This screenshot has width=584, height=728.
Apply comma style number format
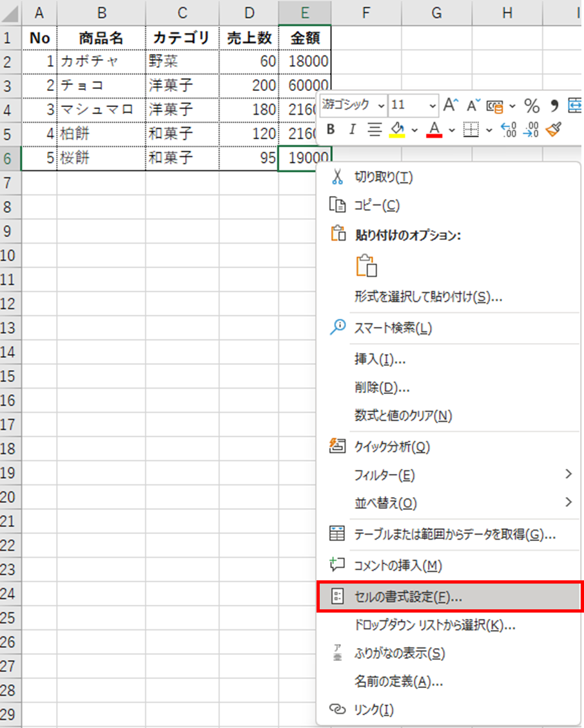554,105
